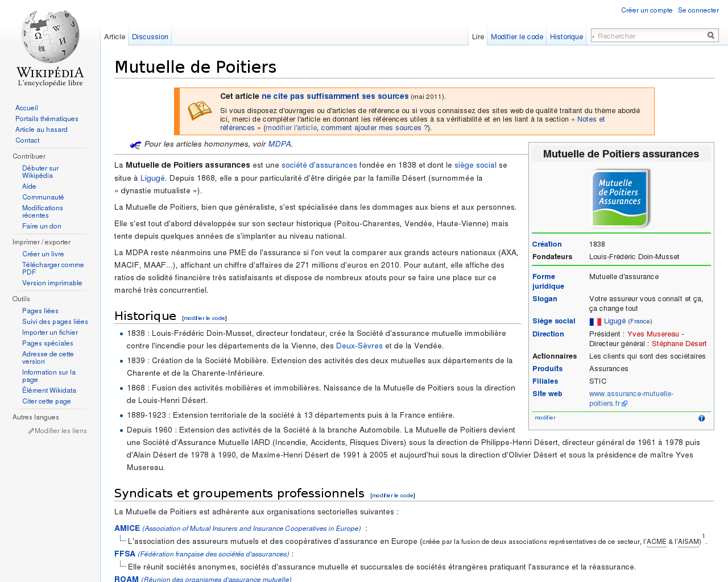The image size is (728, 582).
Task: Click the blue info icon in infobox
Action: click(x=701, y=418)
